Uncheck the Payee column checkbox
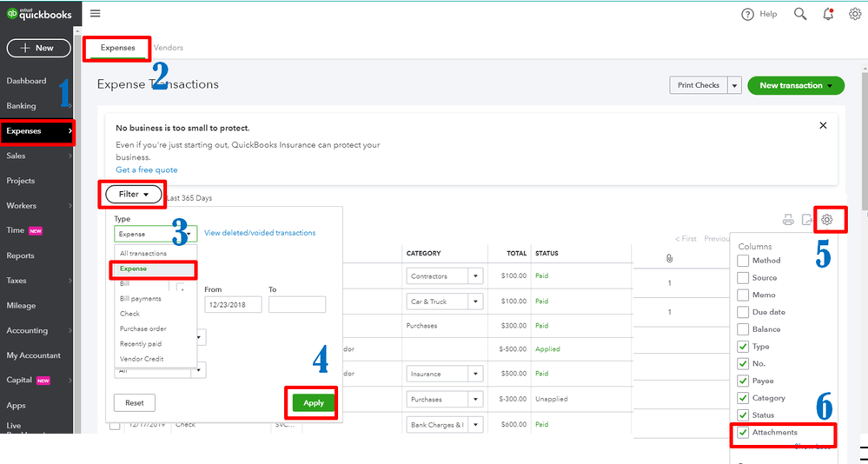The width and height of the screenshot is (868, 464). point(743,381)
